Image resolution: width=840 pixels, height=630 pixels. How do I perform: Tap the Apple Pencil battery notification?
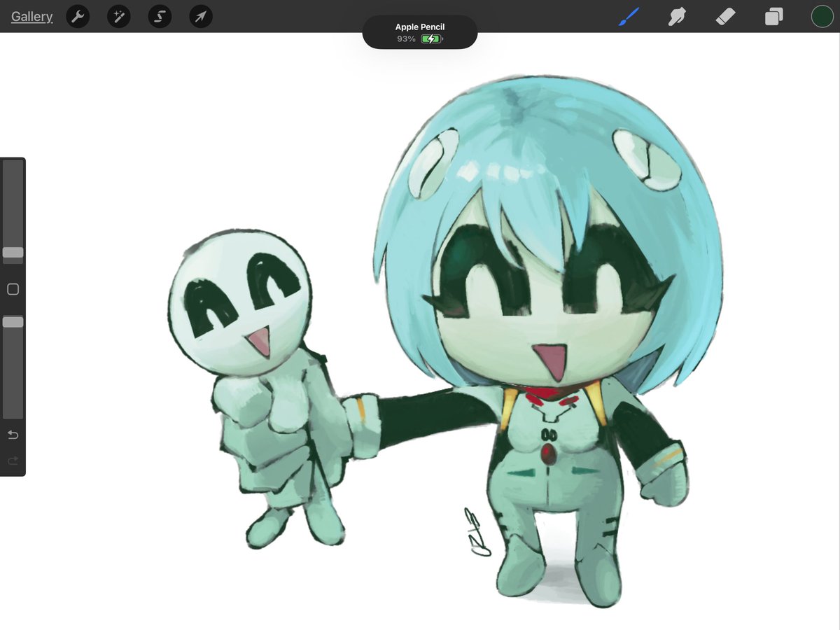tap(420, 32)
